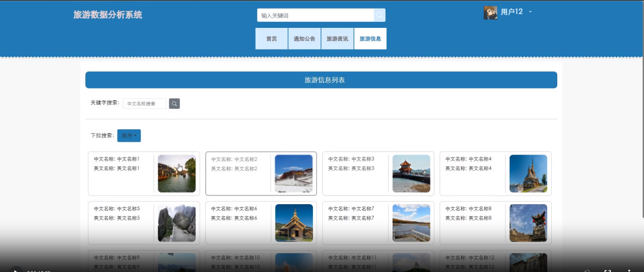The width and height of the screenshot is (644, 272).
Task: Open the 用户12 avatar picture
Action: pos(490,13)
